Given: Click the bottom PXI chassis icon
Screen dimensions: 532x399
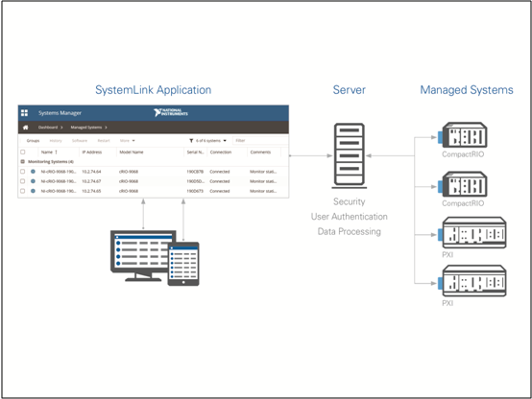Looking at the screenshot, I should tap(472, 281).
